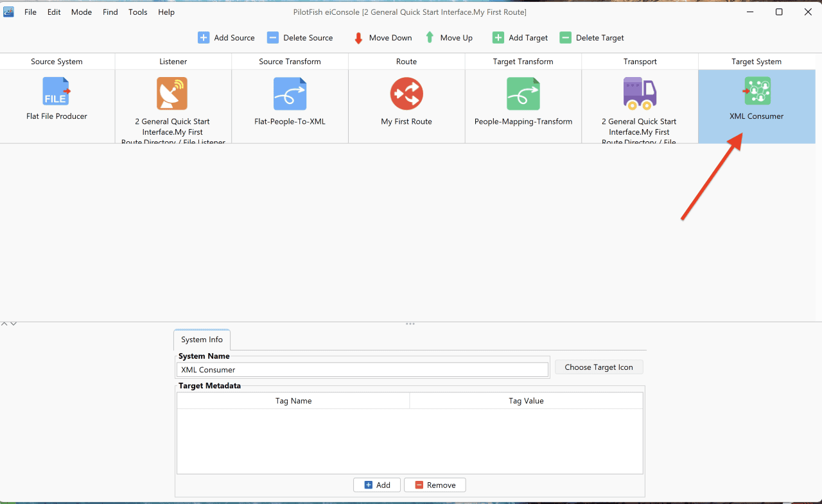Viewport: 822px width, 504px height.
Task: Click the My First Route icon
Action: pyautogui.click(x=407, y=94)
